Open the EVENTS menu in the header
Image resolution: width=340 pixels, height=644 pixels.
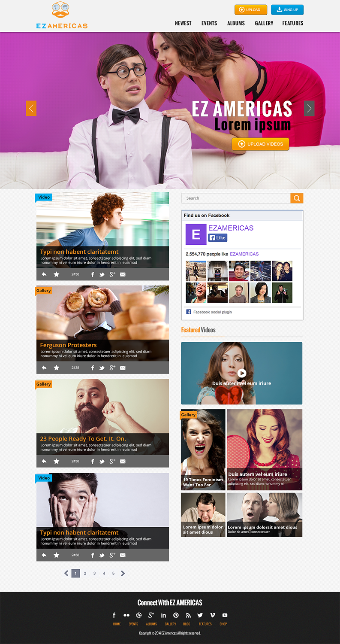pos(209,23)
